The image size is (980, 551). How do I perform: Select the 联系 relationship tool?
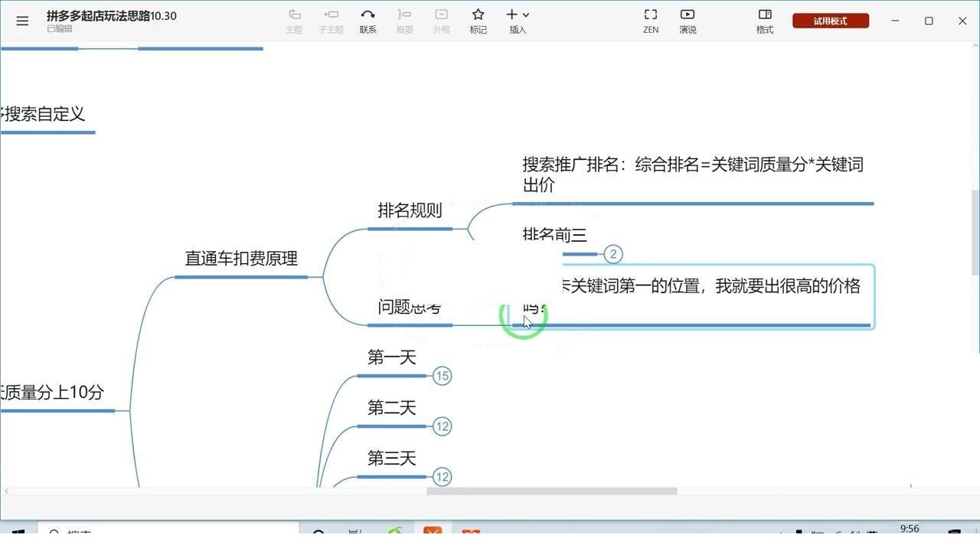(367, 21)
